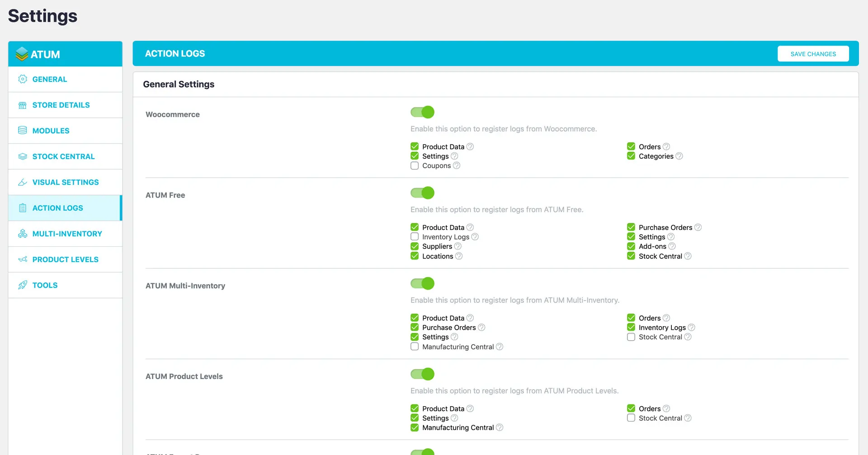Open the Store Details tab

click(x=65, y=105)
